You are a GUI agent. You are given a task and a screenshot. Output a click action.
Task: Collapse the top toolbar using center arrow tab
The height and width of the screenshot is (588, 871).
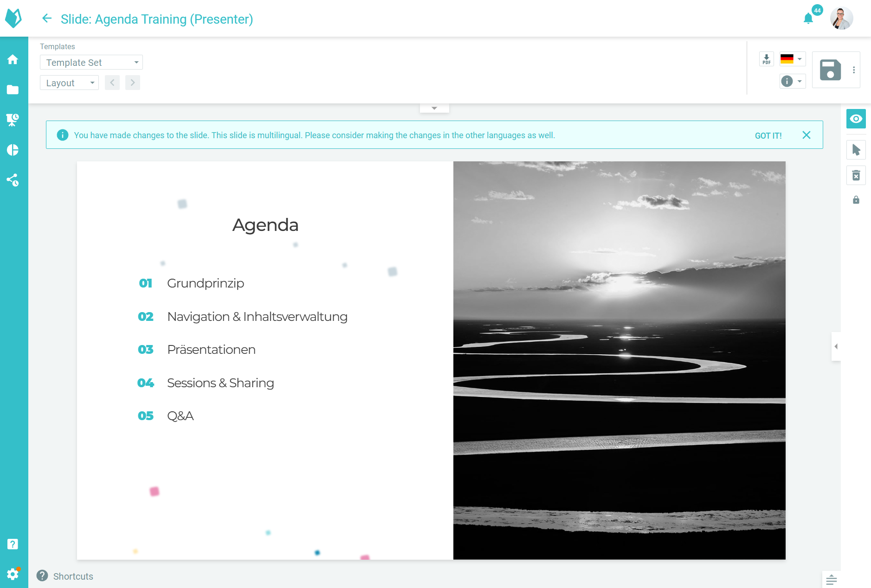[x=434, y=108]
